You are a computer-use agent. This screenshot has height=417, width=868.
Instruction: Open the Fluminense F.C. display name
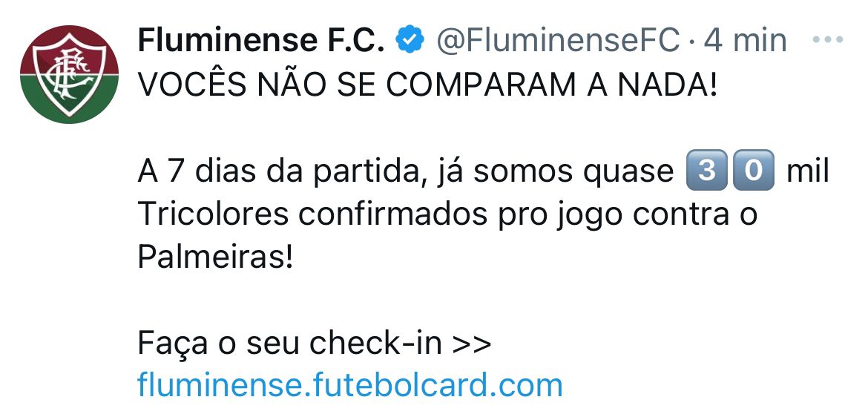(x=260, y=40)
